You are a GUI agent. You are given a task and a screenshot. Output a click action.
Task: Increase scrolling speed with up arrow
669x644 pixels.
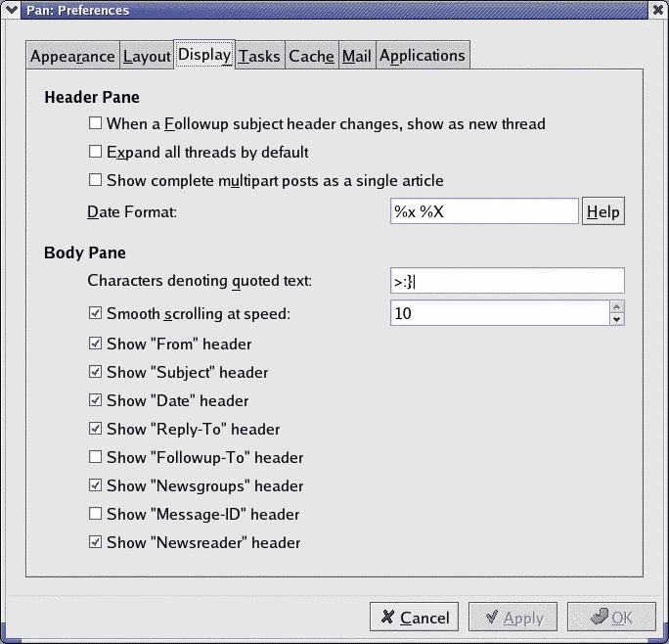coord(617,306)
